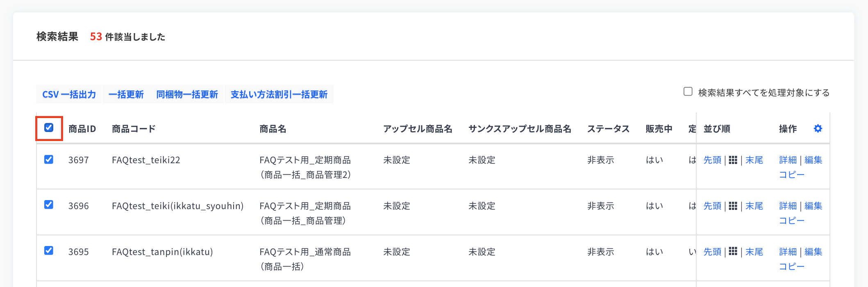Screen dimensions: 868x287
Task: Open 同梱物一括更新
Action: [x=187, y=94]
